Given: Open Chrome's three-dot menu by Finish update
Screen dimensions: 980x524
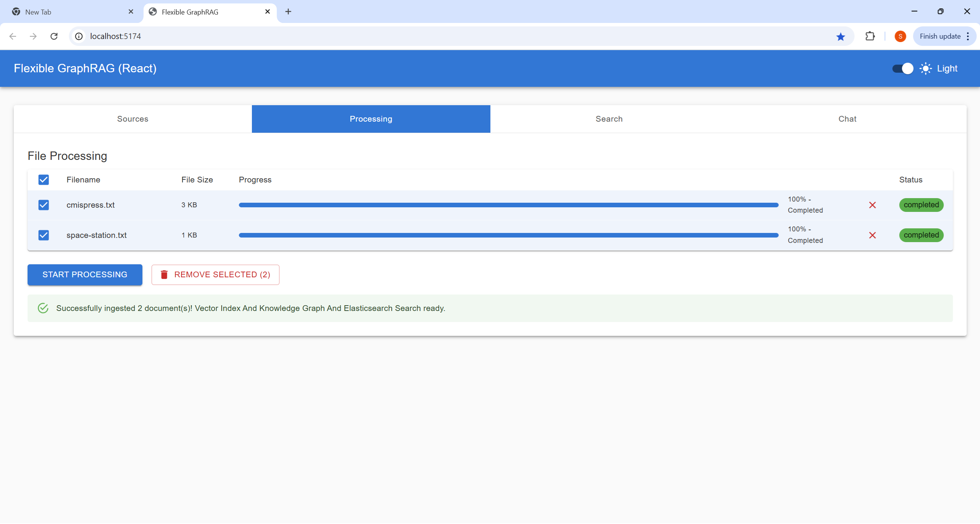Looking at the screenshot, I should click(968, 36).
